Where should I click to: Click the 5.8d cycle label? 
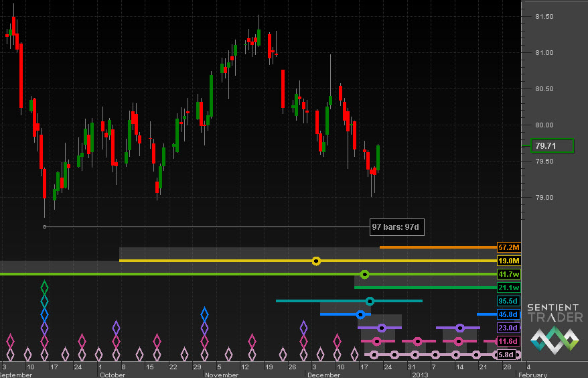tap(508, 354)
